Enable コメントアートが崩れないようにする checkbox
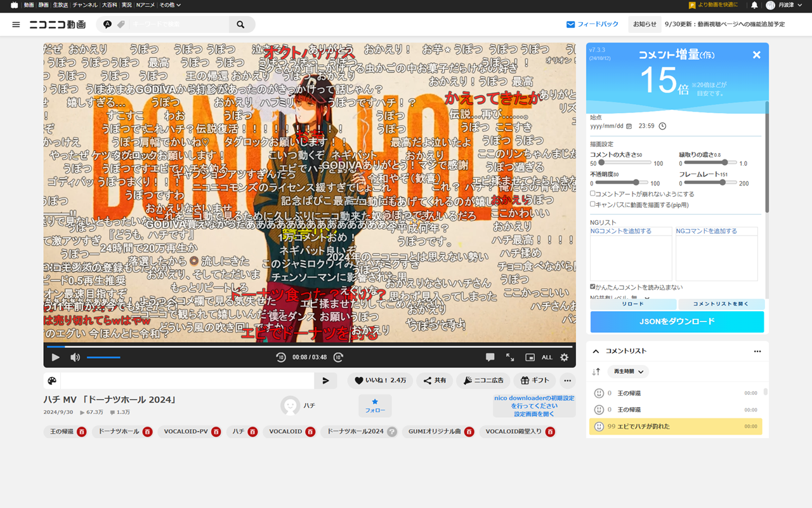Viewport: 812px width, 508px height. click(593, 194)
